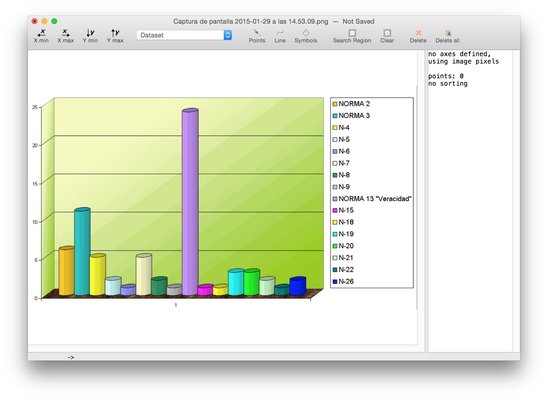Image resolution: width=548 pixels, height=400 pixels.
Task: Click the tall purple NORMA 13 bar
Action: pos(190,203)
